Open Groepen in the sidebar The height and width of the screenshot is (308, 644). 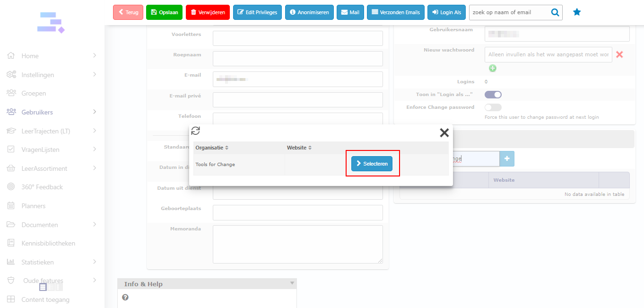coord(35,94)
